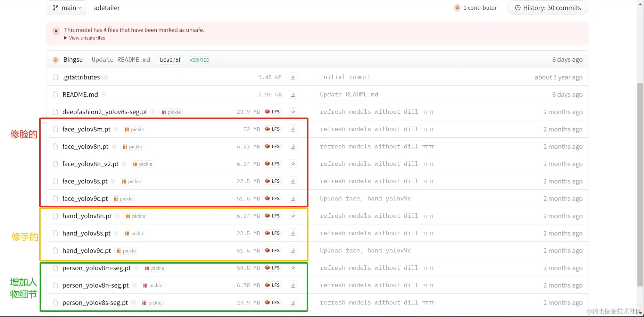Viewport: 644px width, 317px height.
Task: Download face_yolov8n.pt using download icon
Action: [x=293, y=146]
